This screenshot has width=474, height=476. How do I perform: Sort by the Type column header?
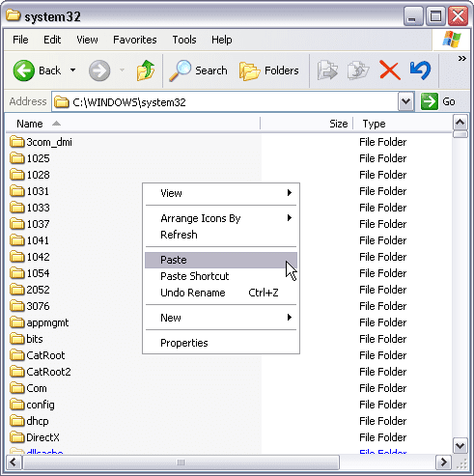click(x=403, y=124)
